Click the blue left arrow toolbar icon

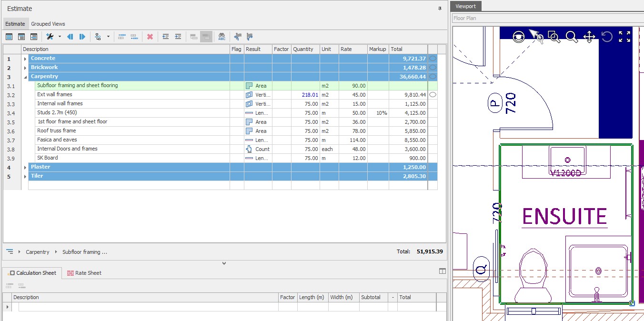[70, 37]
